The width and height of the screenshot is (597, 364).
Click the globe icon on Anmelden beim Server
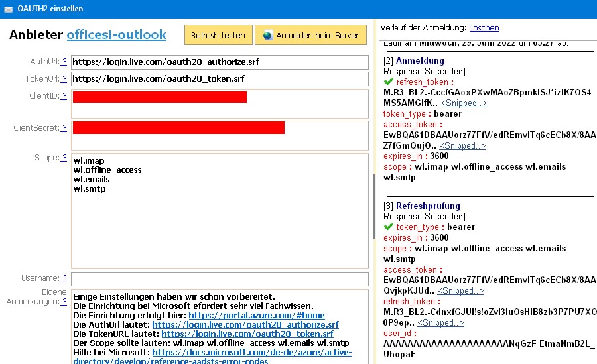pyautogui.click(x=268, y=35)
